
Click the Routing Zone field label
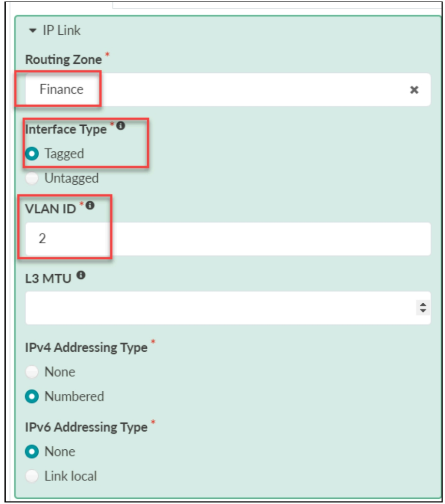click(x=63, y=59)
